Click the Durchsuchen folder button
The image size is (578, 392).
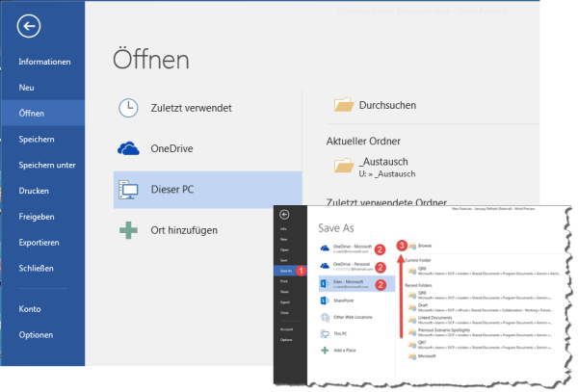[x=376, y=105]
